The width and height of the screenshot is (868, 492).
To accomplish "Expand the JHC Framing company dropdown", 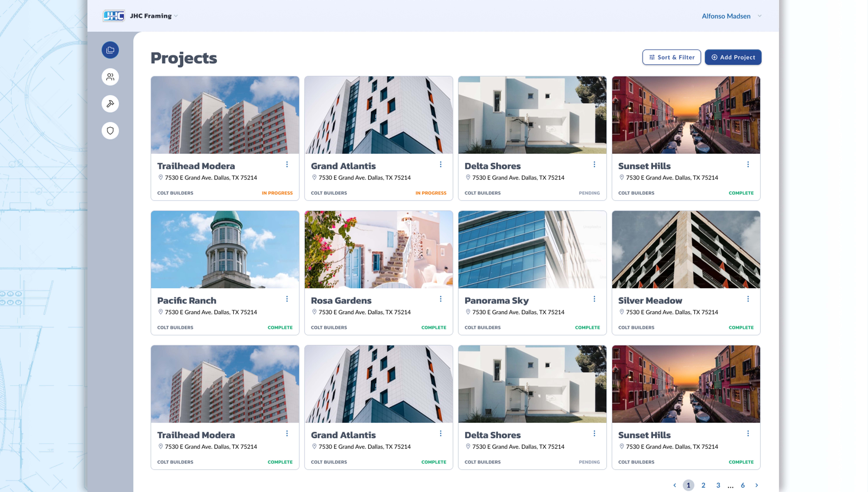I will click(x=176, y=16).
